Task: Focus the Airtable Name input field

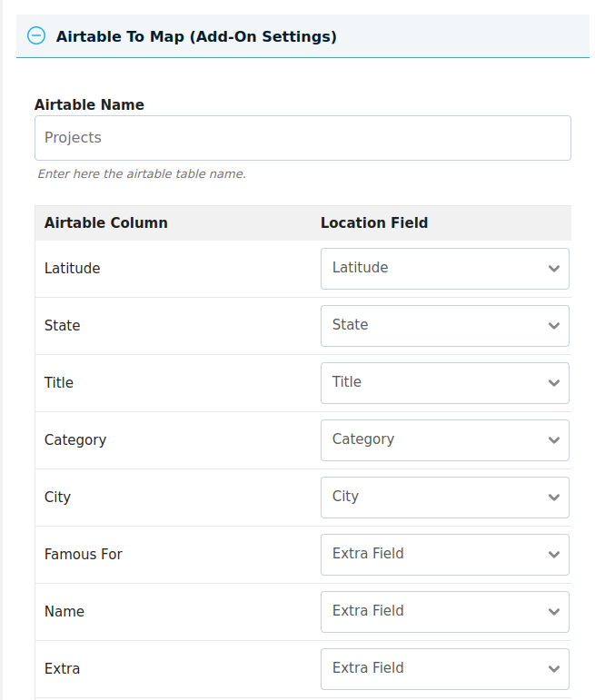Action: [x=302, y=138]
